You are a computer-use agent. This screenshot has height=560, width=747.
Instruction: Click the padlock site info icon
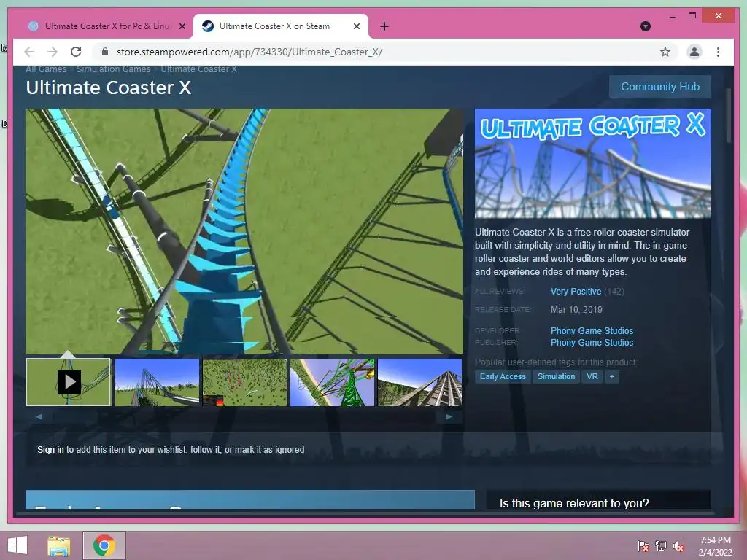105,52
